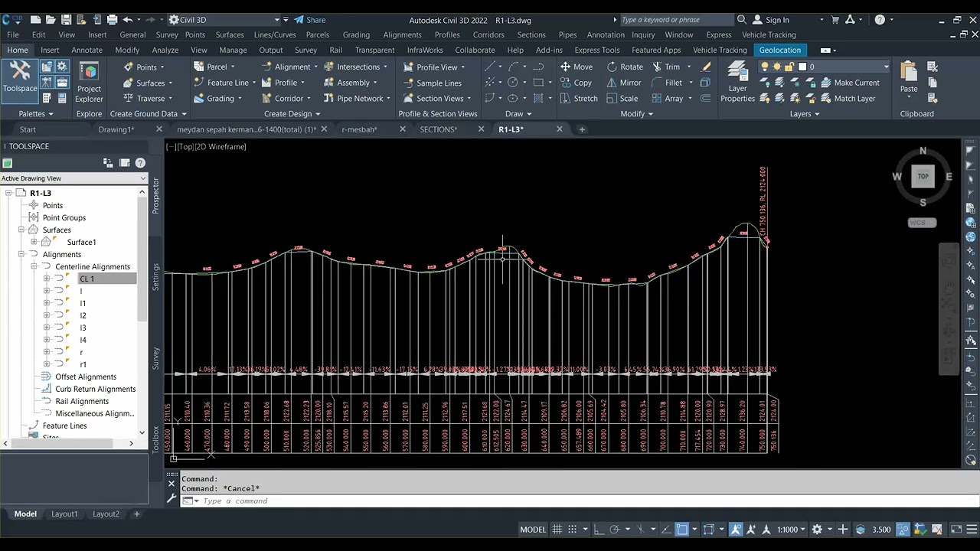Open the Annotate ribbon tab

point(87,50)
